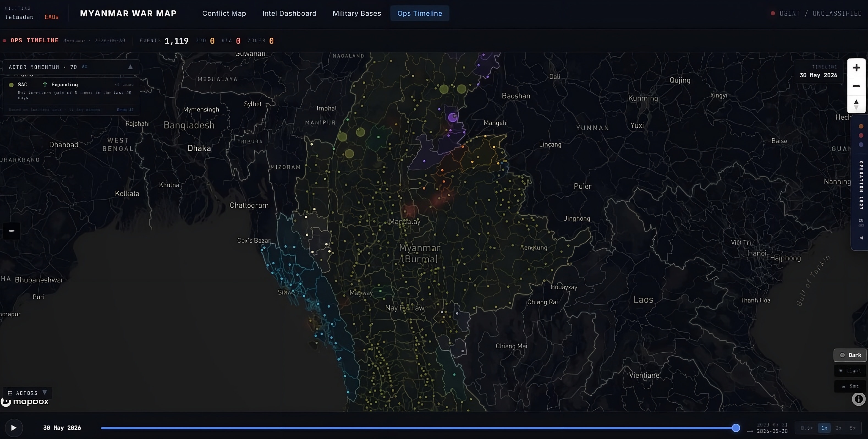Reset map bearing with the compass icon

click(x=856, y=104)
